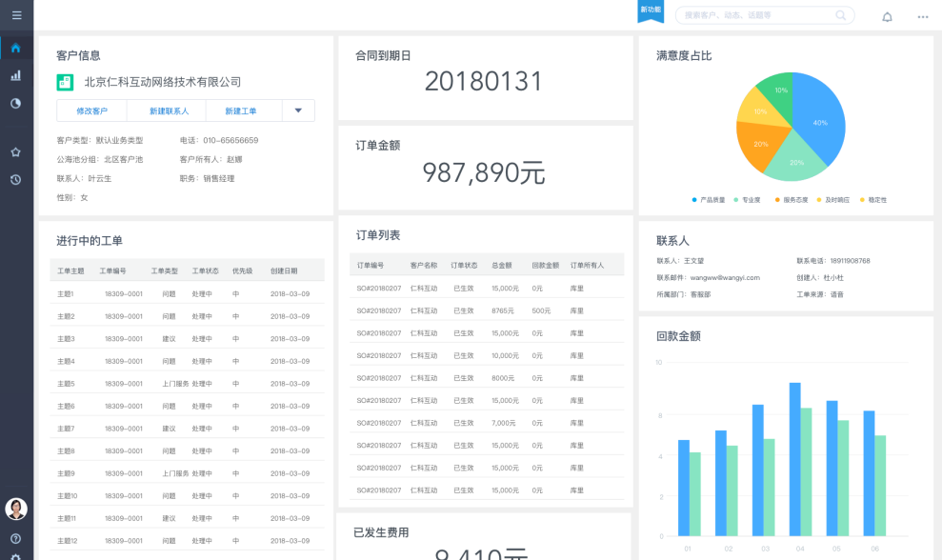
Task: Click the 新建工单 button
Action: tap(241, 110)
